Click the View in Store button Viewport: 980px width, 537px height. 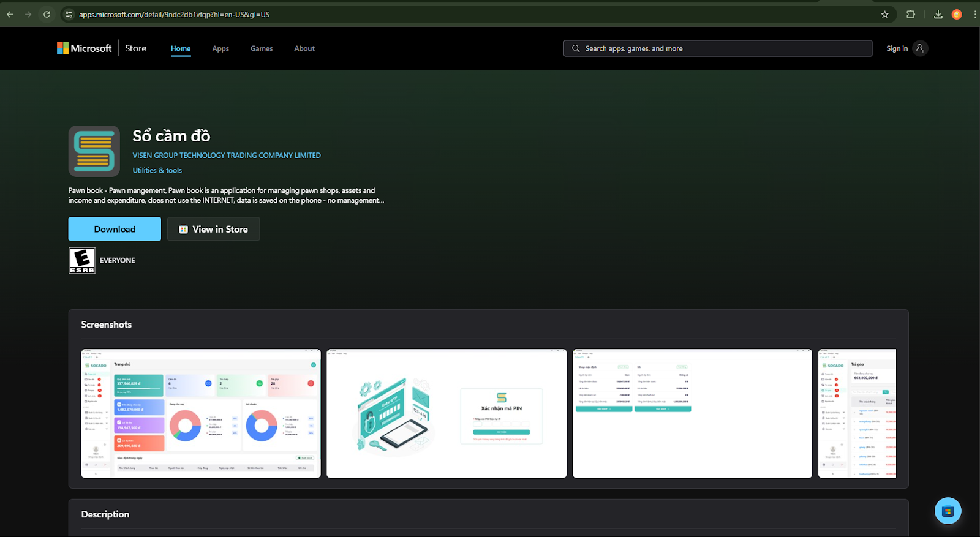pyautogui.click(x=213, y=229)
